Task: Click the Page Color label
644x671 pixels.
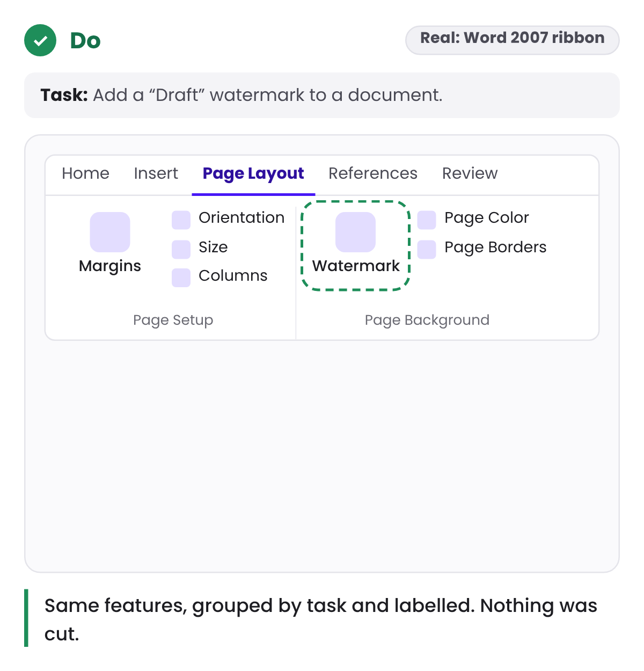Action: [487, 217]
